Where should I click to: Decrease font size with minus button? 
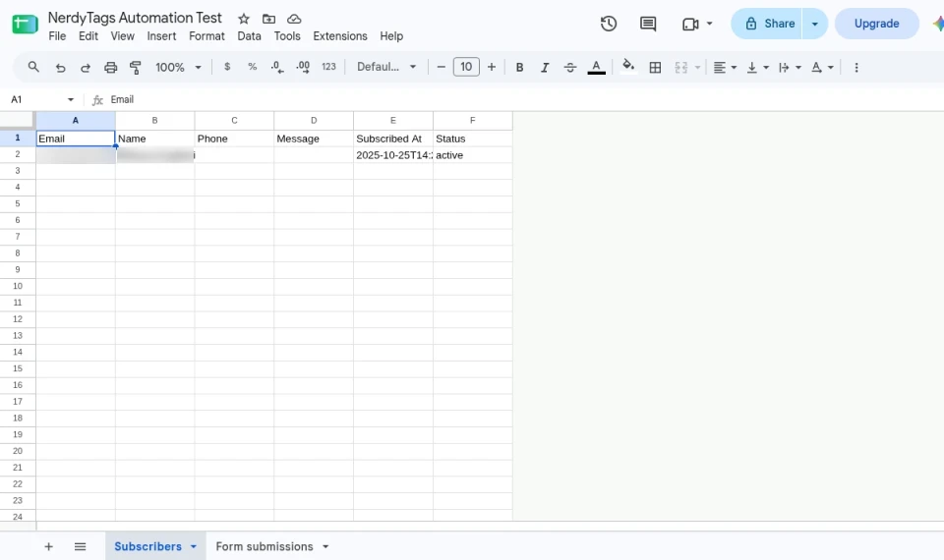[x=441, y=67]
